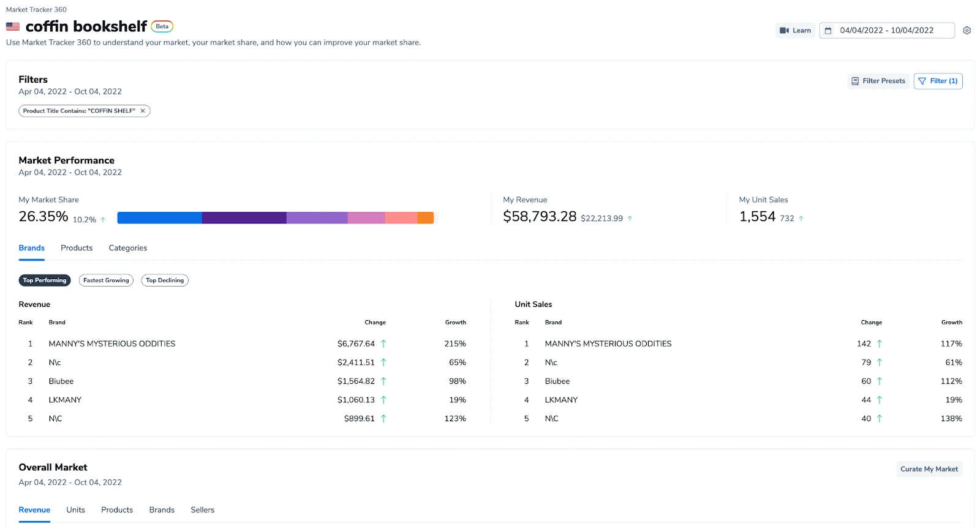
Task: Open the Sellers tab in Overall Market
Action: pos(202,510)
